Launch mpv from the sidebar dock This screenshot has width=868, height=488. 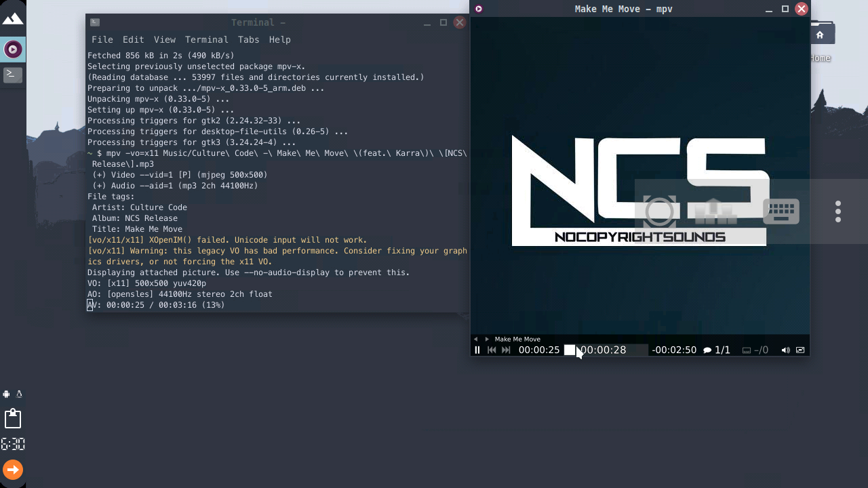(x=12, y=49)
